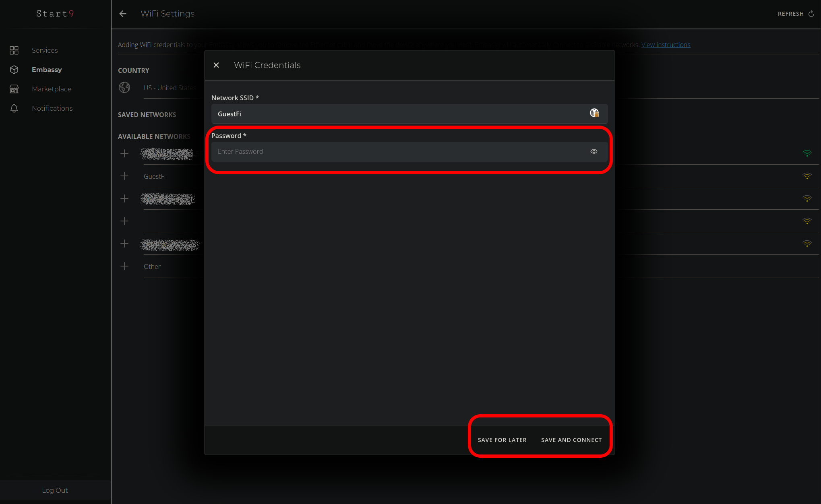The width and height of the screenshot is (821, 504).
Task: Close the WiFi Credentials dialog
Action: coord(216,65)
